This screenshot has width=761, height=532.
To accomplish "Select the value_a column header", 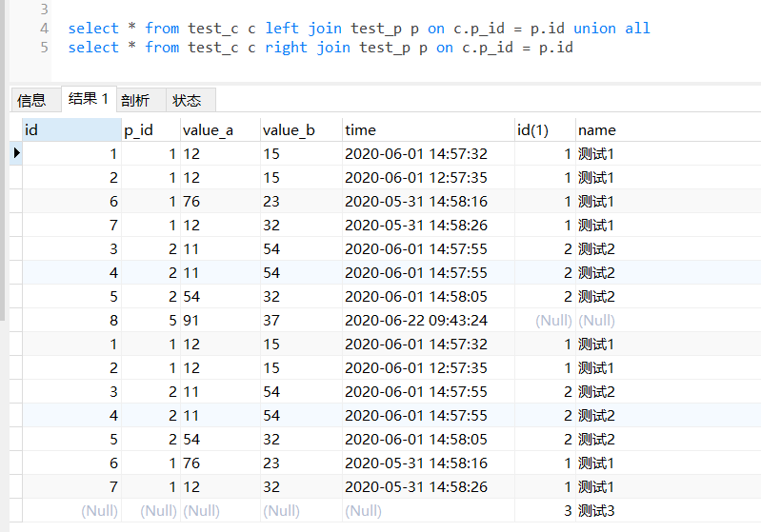I will click(220, 130).
